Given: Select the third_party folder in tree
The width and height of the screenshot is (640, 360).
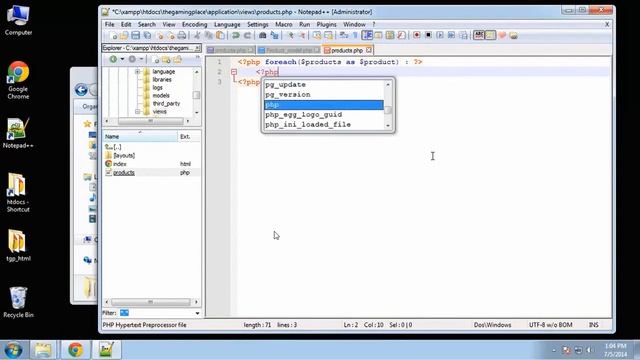Looking at the screenshot, I should coord(166,104).
